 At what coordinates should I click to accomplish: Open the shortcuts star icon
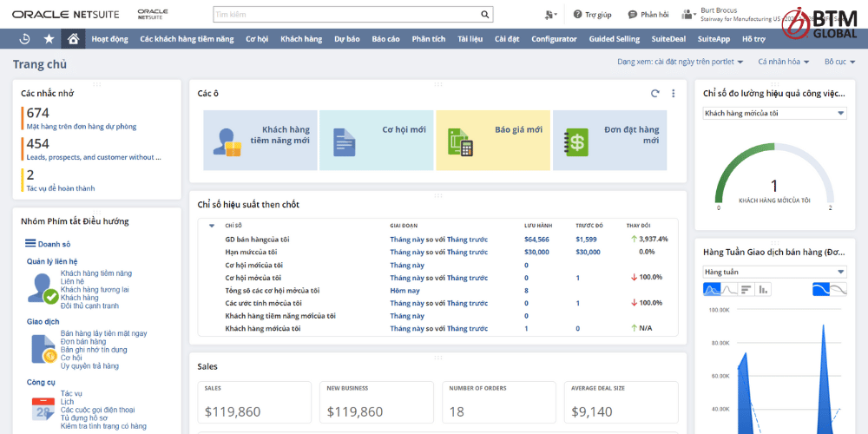pyautogui.click(x=49, y=39)
